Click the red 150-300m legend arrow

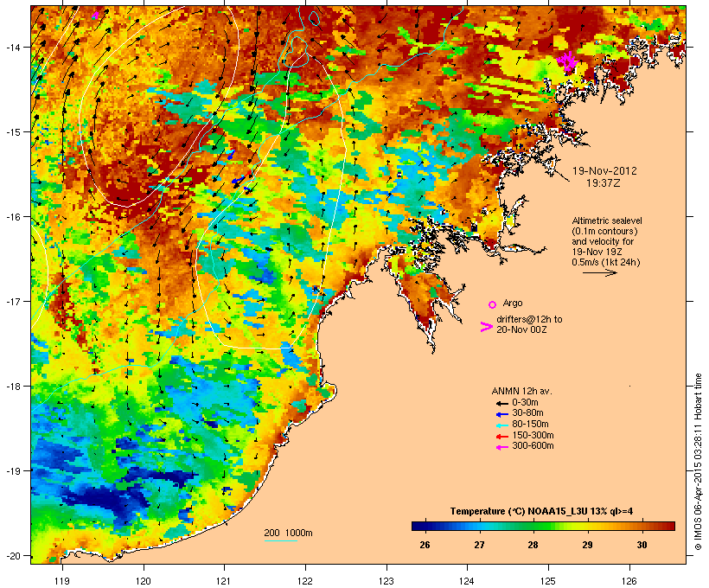(501, 436)
